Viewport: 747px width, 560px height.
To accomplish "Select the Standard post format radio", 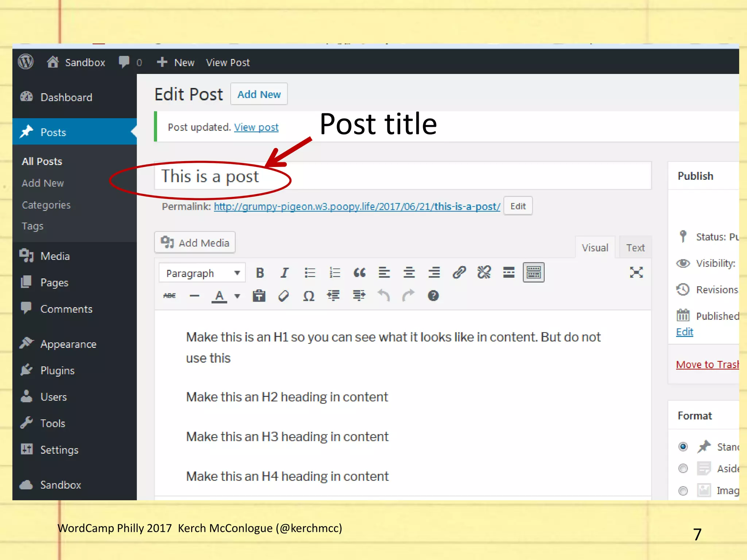I will click(683, 447).
